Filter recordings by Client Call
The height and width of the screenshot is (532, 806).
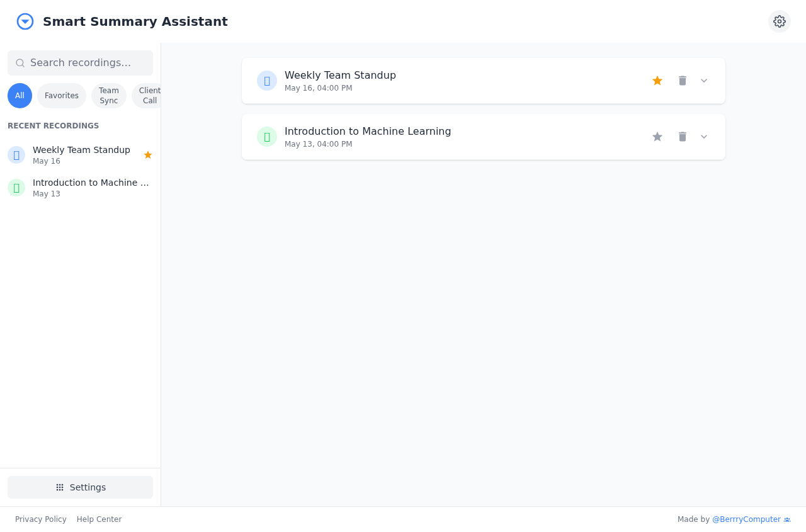coord(149,95)
